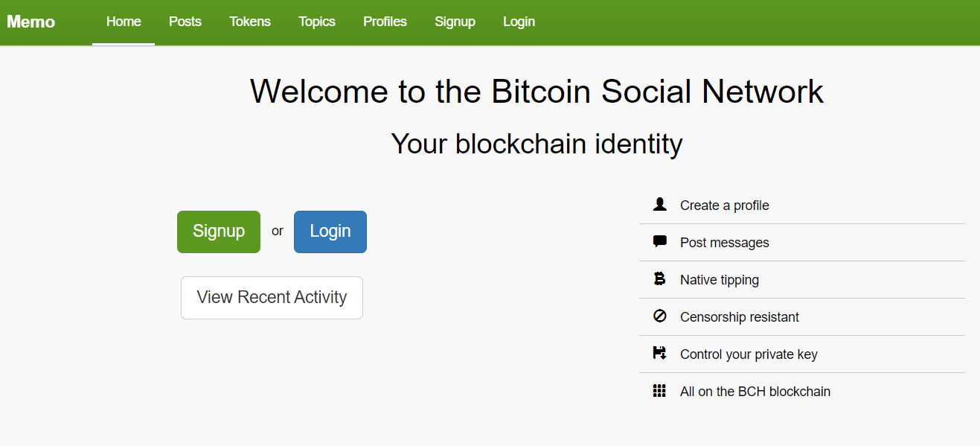This screenshot has height=446, width=980.
Task: Click the Bitcoin icon beside Native tipping
Action: [659, 278]
